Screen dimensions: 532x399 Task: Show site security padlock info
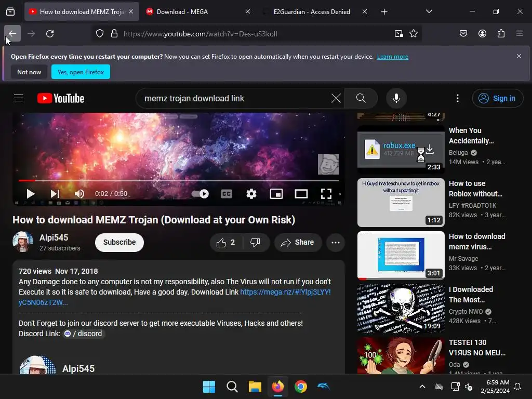114,34
